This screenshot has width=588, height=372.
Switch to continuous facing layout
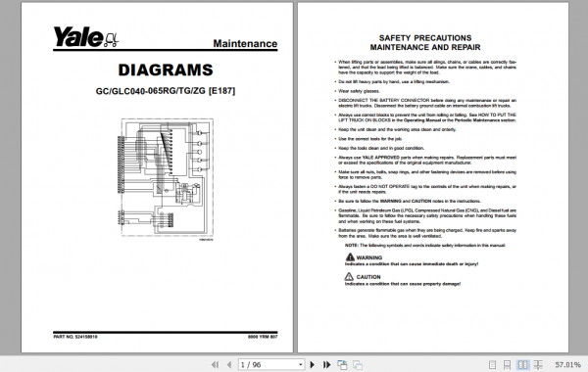[538, 364]
